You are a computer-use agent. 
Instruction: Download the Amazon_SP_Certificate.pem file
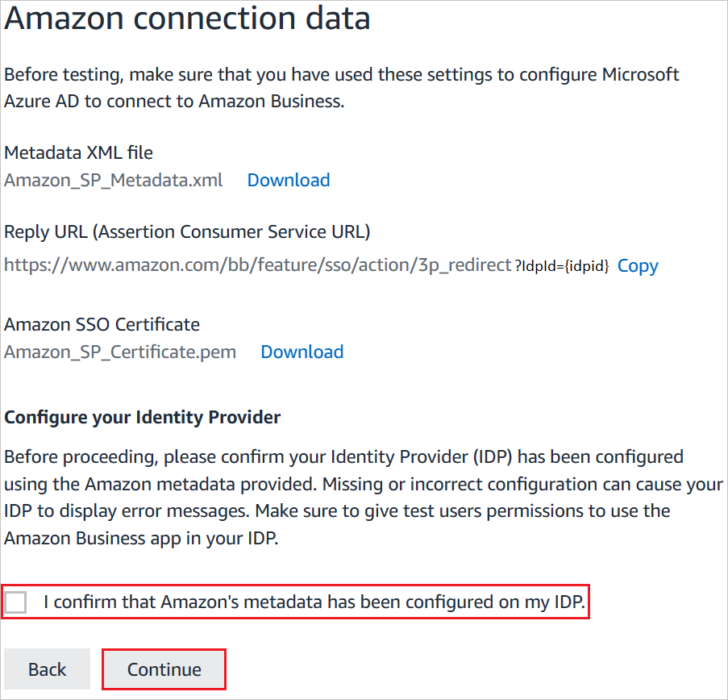pyautogui.click(x=302, y=352)
